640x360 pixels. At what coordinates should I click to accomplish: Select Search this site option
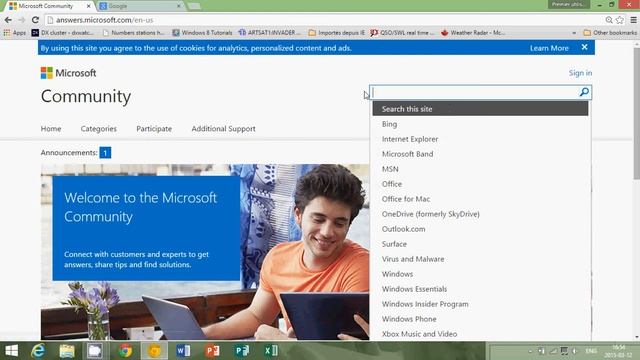(x=480, y=109)
